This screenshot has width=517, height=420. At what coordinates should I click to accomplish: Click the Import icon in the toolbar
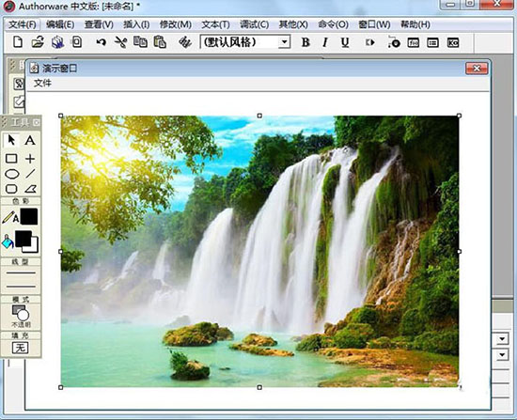(77, 42)
